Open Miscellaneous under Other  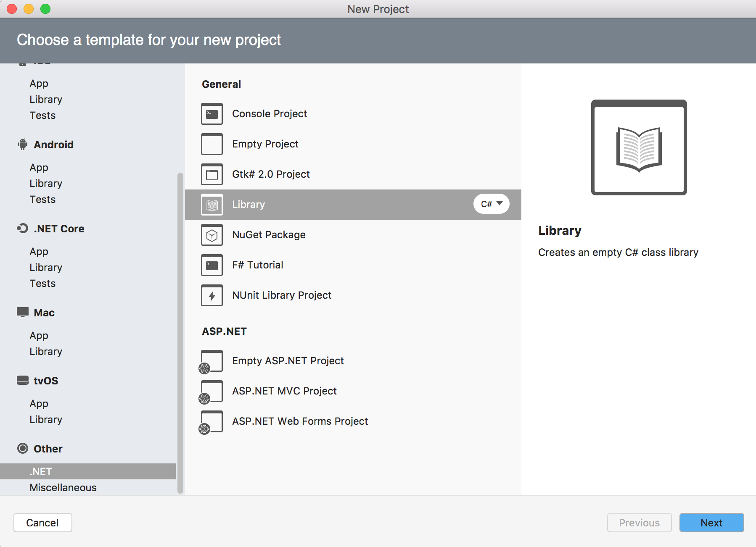point(63,488)
